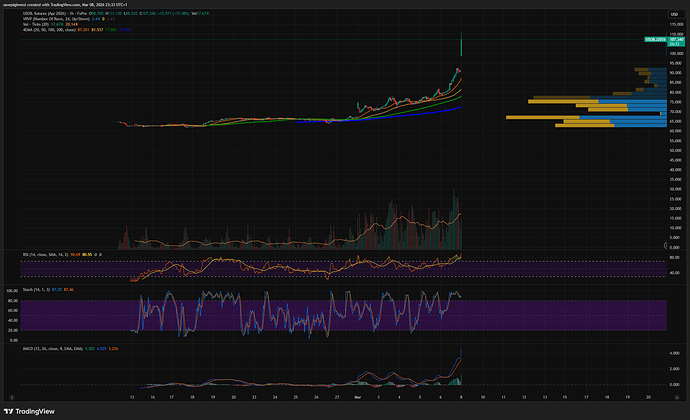Click the tallest volume bar in volume pane
Viewport: 690px width, 420px height.
pyautogui.click(x=455, y=195)
